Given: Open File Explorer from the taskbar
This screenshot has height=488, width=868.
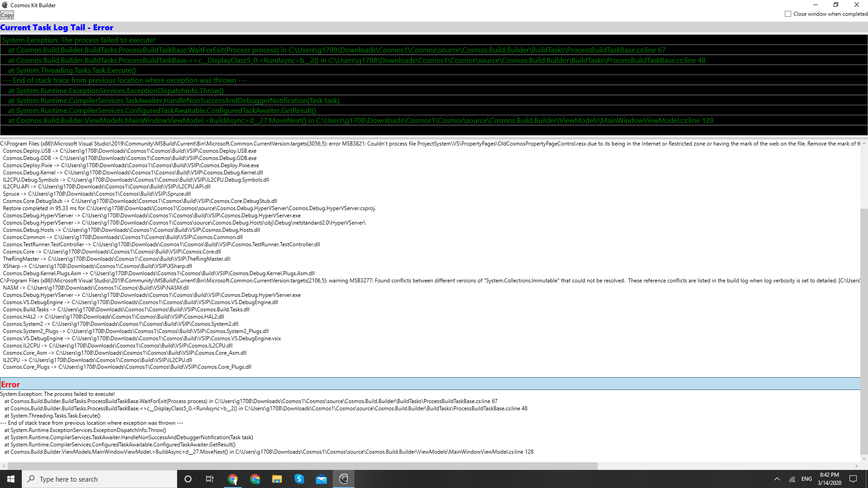Looking at the screenshot, I should (x=277, y=479).
